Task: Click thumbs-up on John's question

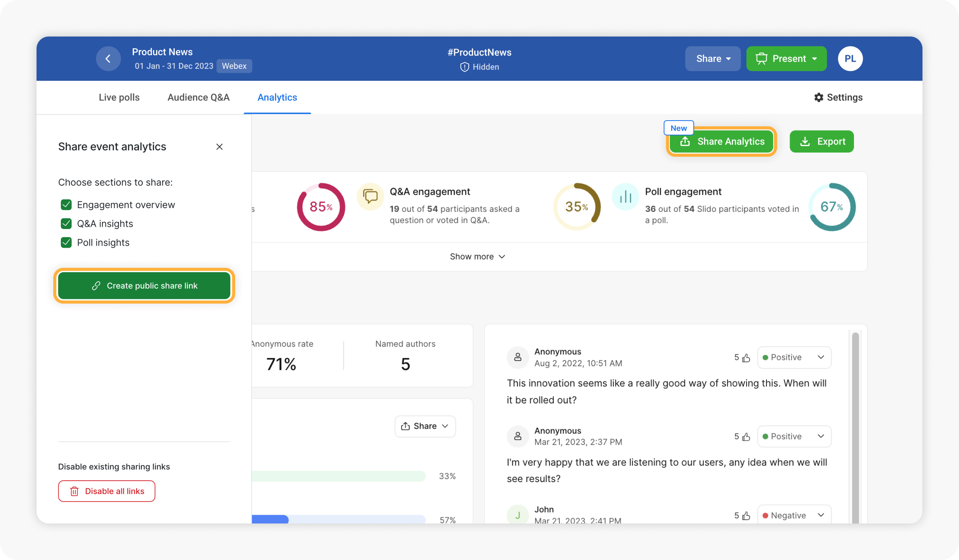Action: tap(746, 515)
